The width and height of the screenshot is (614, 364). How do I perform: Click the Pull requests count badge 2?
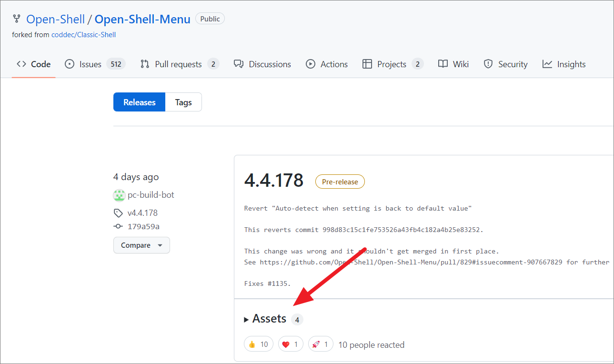[213, 64]
